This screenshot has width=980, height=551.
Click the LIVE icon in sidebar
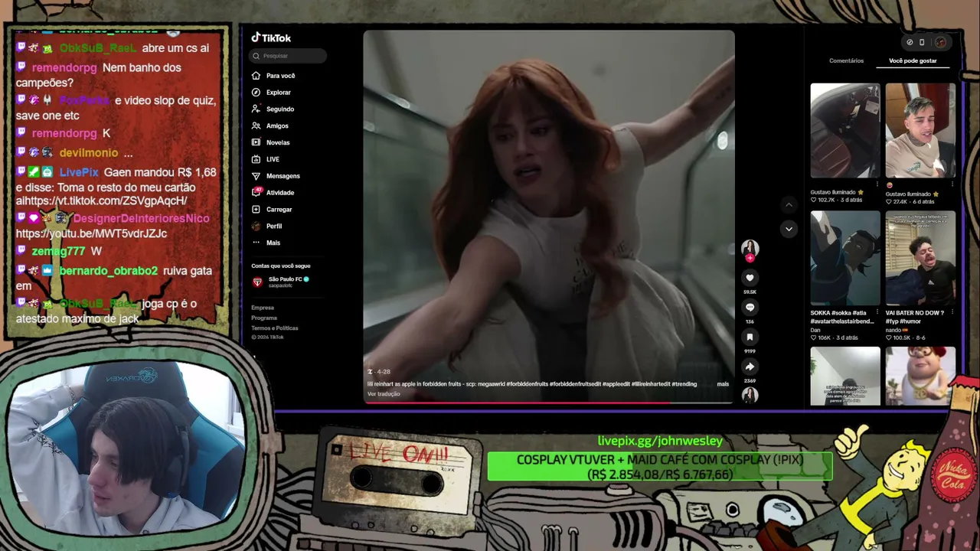(x=256, y=159)
